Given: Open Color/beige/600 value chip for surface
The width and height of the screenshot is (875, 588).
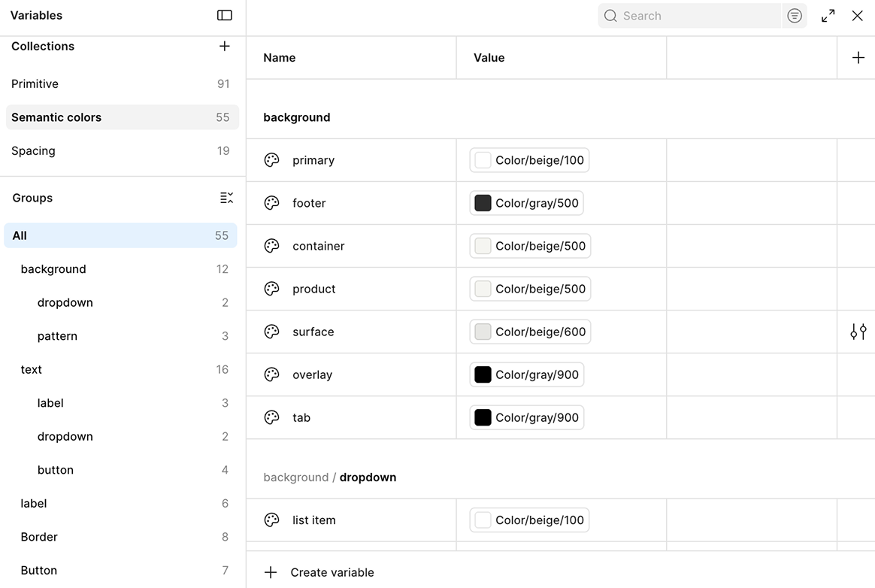Looking at the screenshot, I should click(530, 332).
